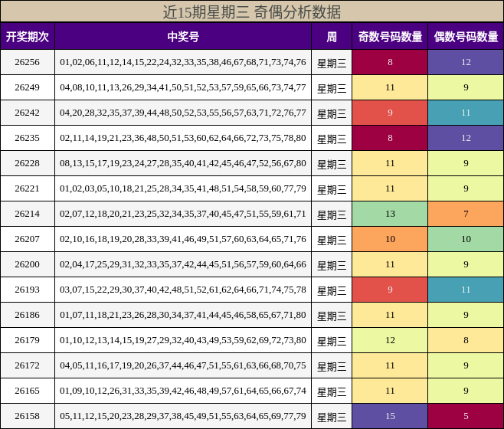Click winning numbers of period 26228
The image size is (504, 429).
click(183, 163)
